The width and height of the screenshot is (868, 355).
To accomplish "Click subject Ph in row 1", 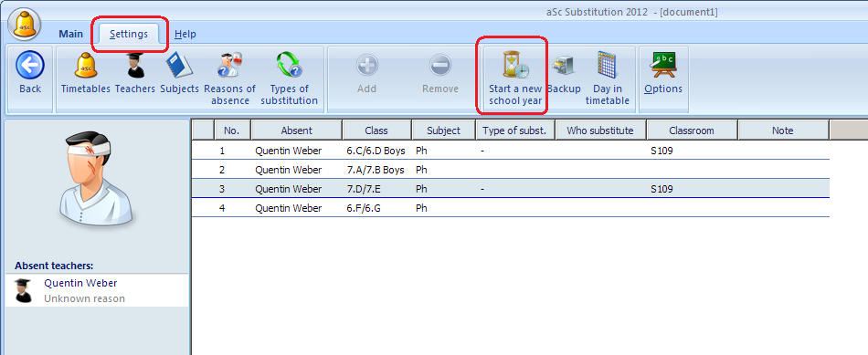I will (x=421, y=151).
